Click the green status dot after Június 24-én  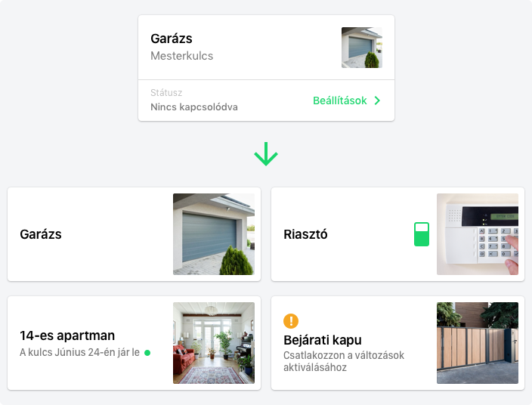point(147,353)
